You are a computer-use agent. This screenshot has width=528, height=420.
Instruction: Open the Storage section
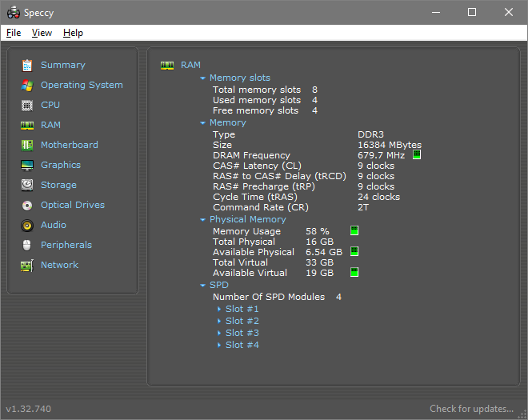58,185
